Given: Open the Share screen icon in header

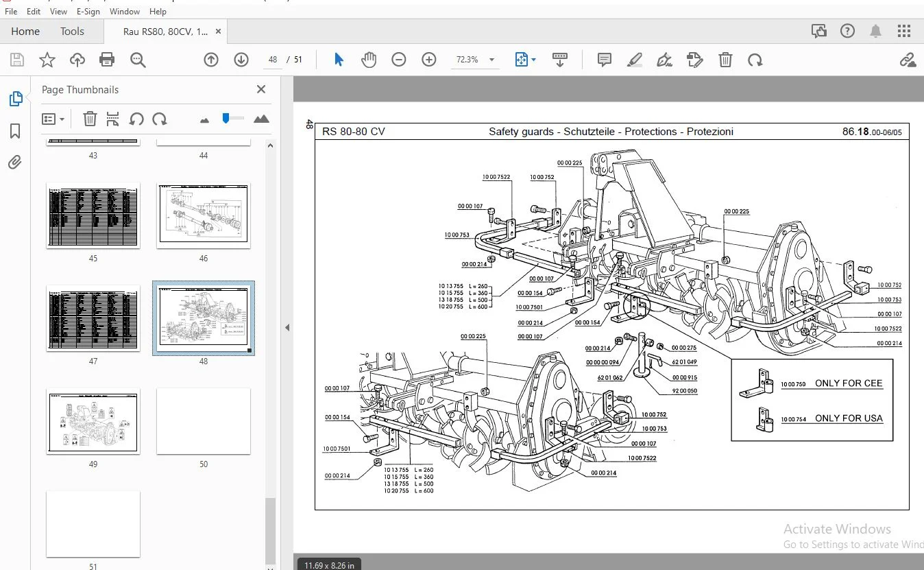Looking at the screenshot, I should pyautogui.click(x=818, y=31).
